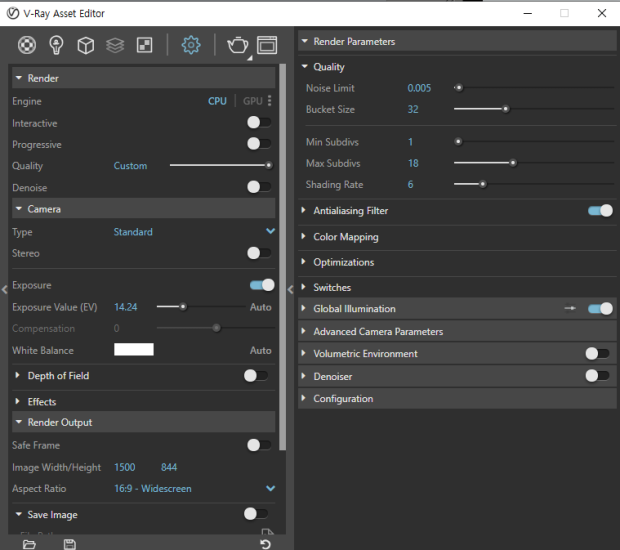Turn off the Global Illumination toggle
The width and height of the screenshot is (620, 550).
[x=600, y=308]
